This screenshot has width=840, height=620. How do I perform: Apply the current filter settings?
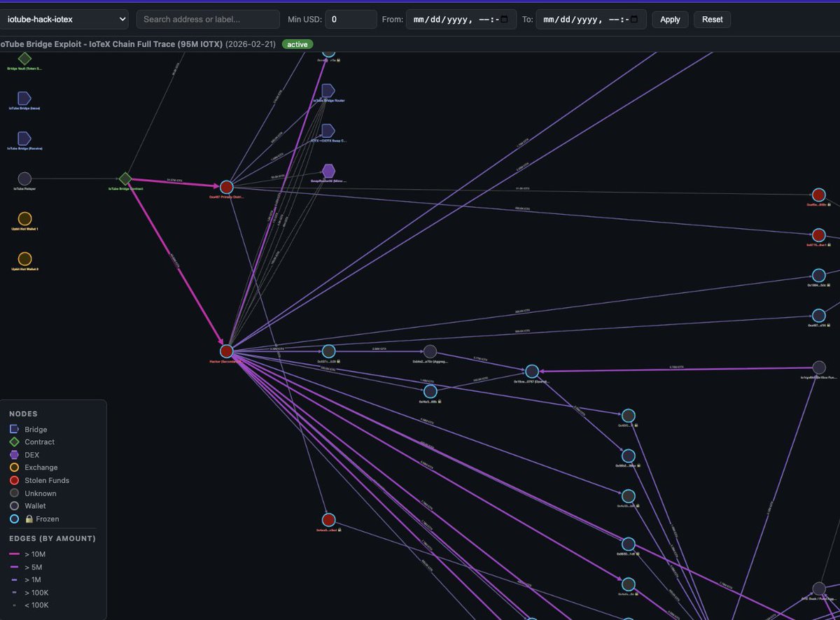pyautogui.click(x=669, y=19)
